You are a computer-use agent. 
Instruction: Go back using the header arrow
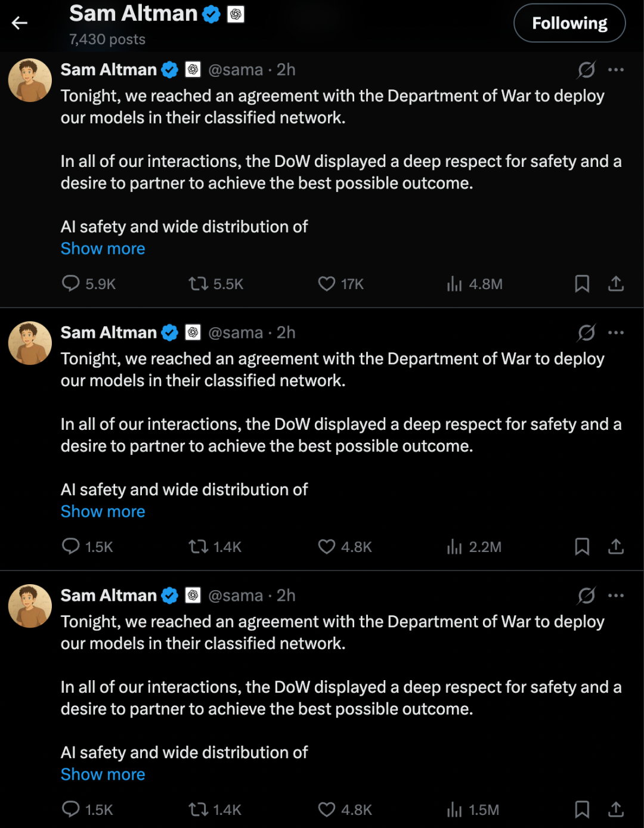(x=20, y=23)
